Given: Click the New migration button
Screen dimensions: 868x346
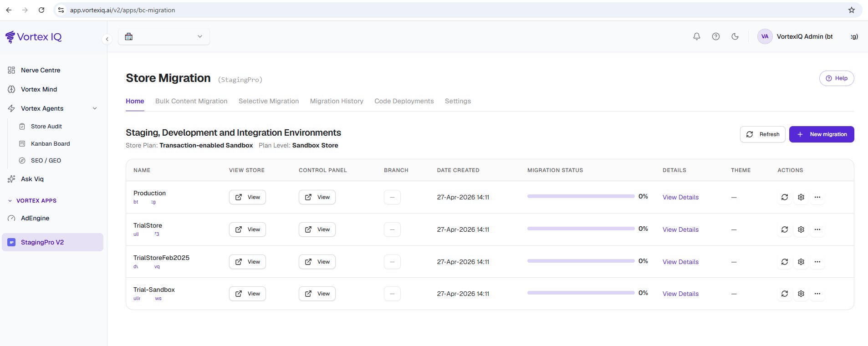Looking at the screenshot, I should [822, 134].
